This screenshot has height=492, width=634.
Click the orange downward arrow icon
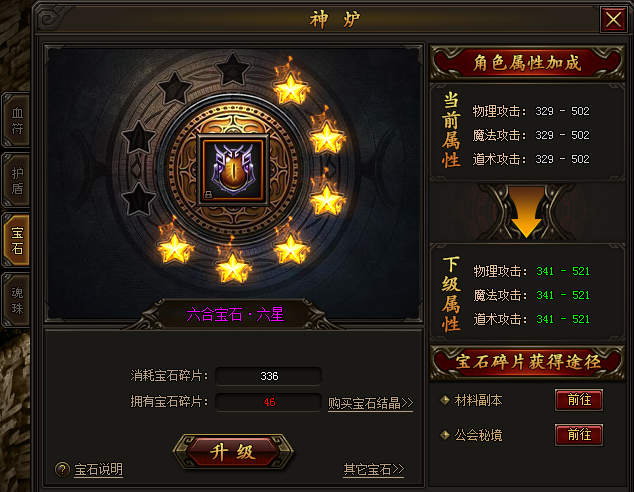pyautogui.click(x=526, y=211)
